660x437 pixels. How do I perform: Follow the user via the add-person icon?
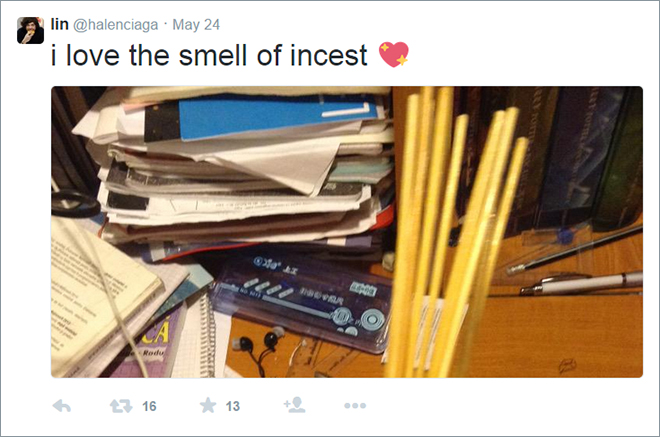click(x=295, y=405)
